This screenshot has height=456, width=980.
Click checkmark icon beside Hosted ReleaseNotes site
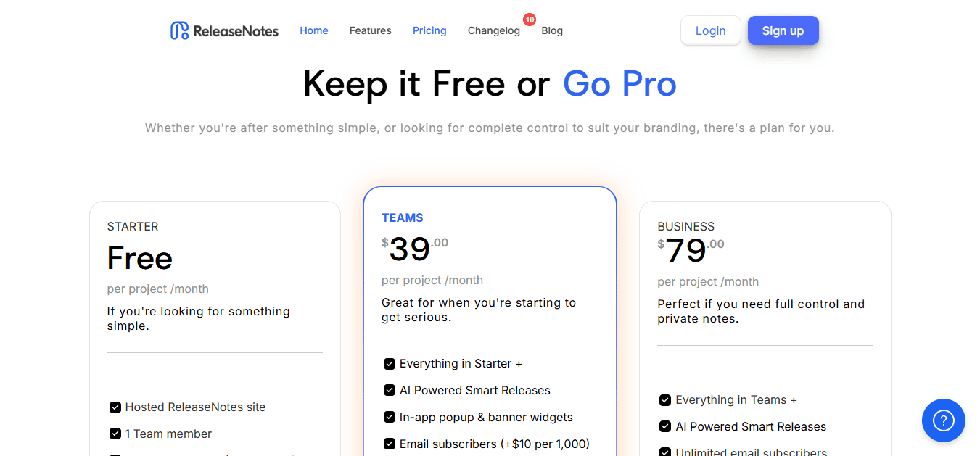tap(115, 407)
